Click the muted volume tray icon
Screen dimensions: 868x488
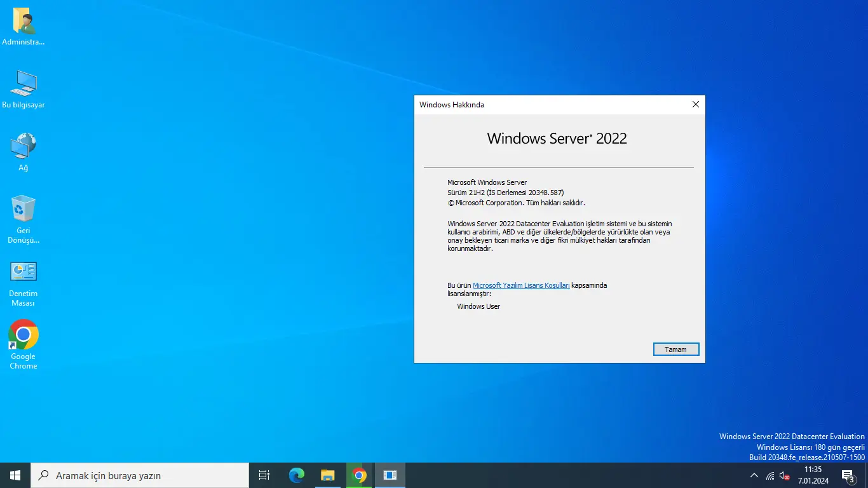pos(785,475)
